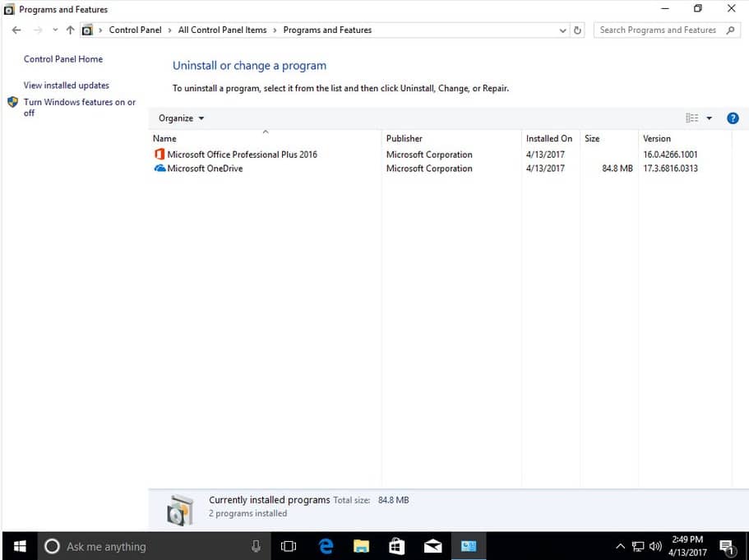
Task: Sort by Installed On column header
Action: click(549, 139)
